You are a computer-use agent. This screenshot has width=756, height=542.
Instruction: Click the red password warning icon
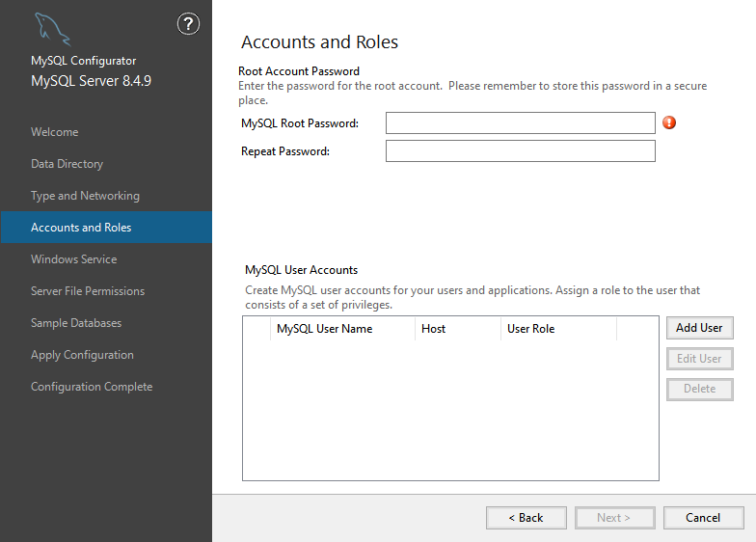[669, 122]
